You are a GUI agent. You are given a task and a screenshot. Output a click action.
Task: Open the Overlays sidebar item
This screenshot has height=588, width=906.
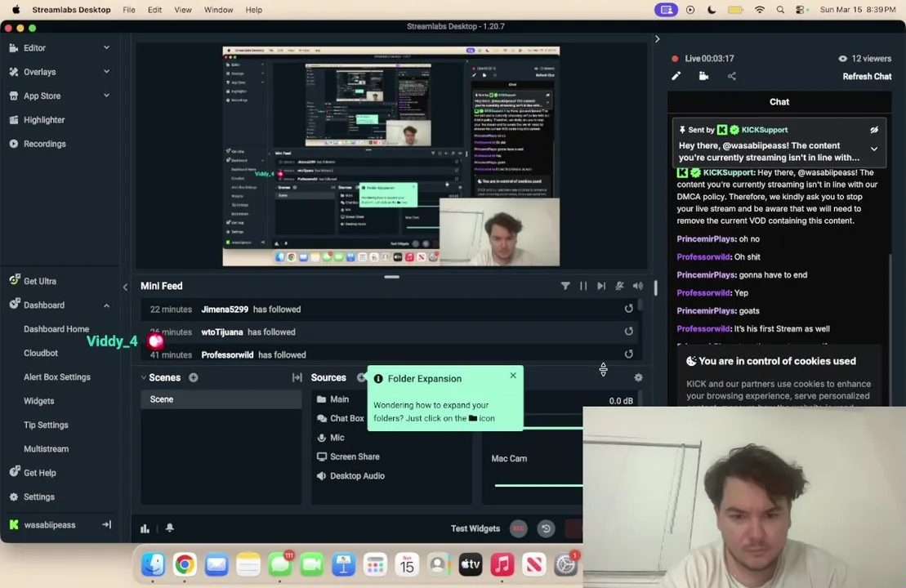pyautogui.click(x=39, y=72)
